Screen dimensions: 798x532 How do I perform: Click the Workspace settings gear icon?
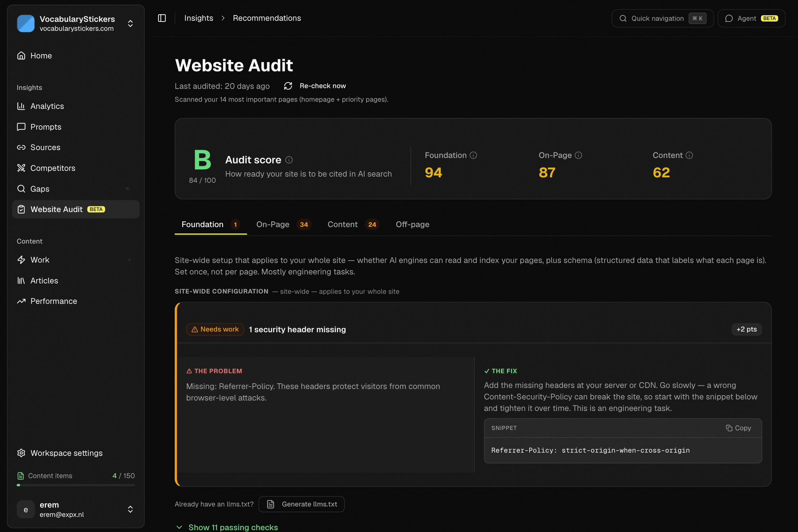coord(21,453)
